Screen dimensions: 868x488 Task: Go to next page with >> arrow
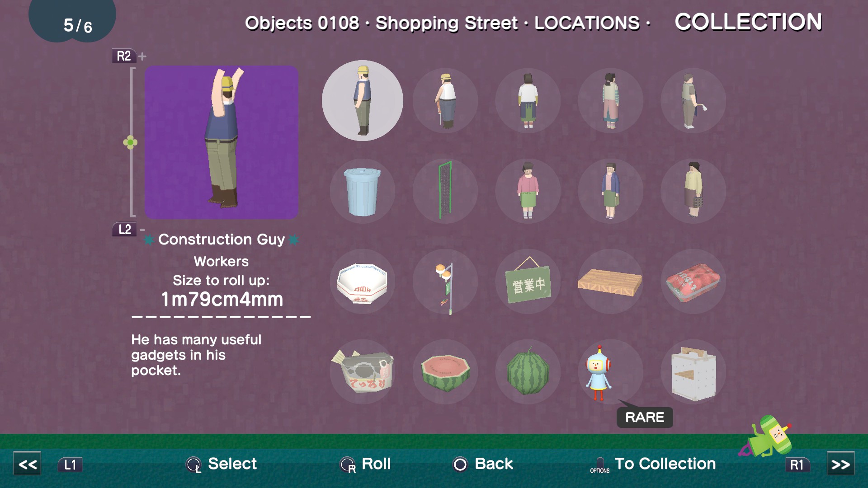pos(841,464)
